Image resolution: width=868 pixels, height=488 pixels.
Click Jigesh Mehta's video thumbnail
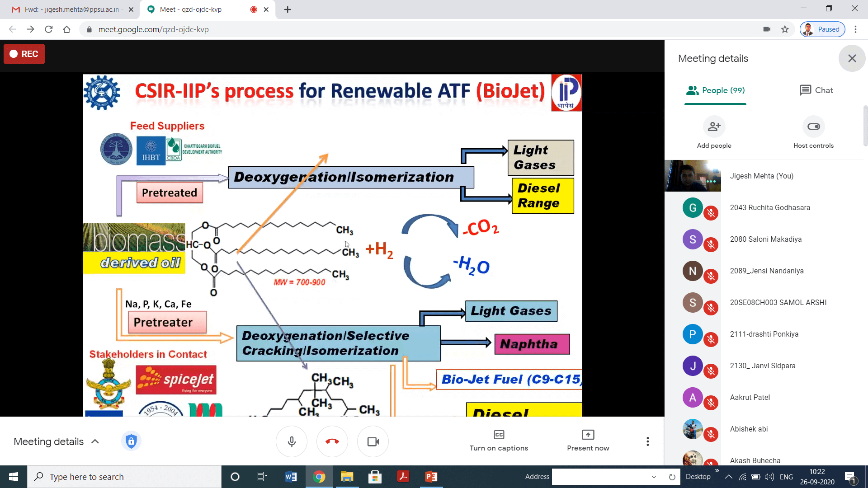click(x=693, y=176)
